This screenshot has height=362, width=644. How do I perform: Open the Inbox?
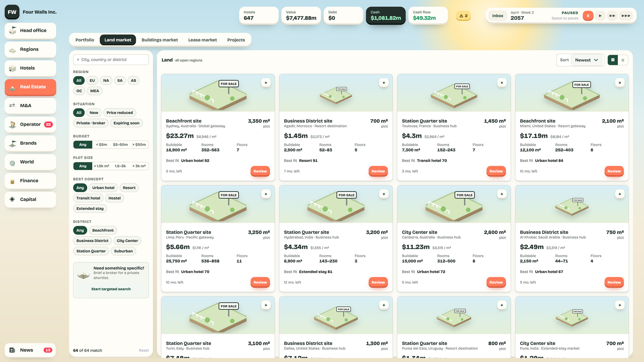tap(498, 16)
